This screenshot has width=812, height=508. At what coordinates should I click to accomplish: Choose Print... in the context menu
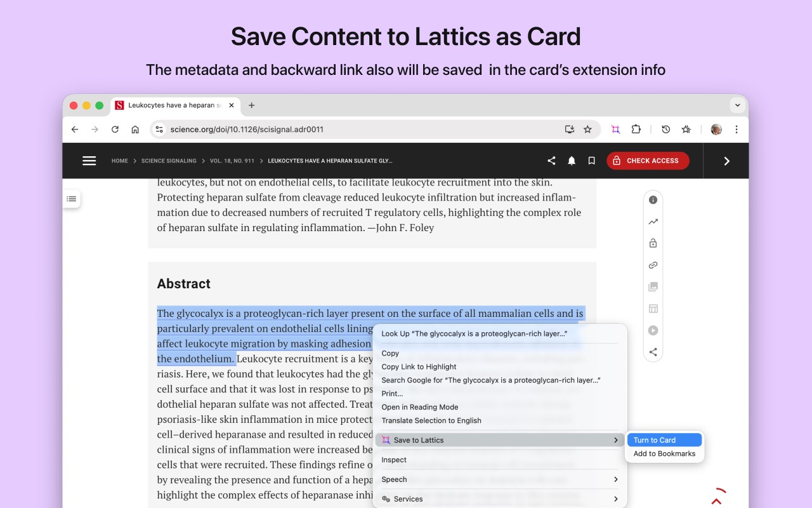tap(500, 394)
